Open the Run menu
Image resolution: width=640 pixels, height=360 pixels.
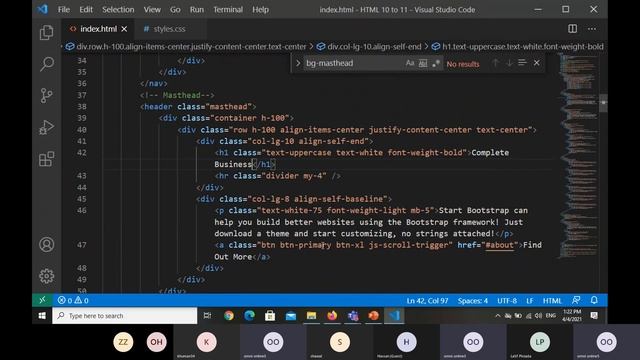pyautogui.click(x=197, y=9)
